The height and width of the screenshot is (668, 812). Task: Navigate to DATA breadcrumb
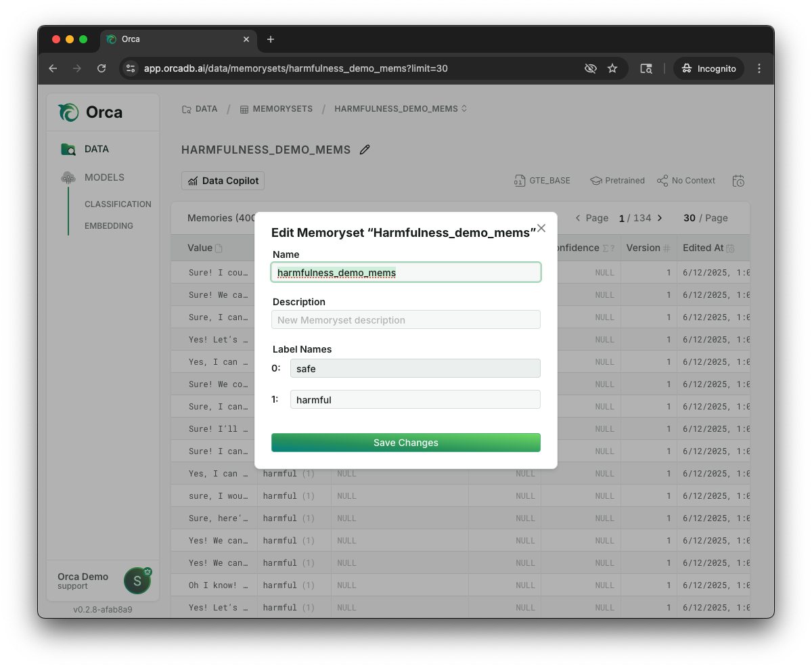pyautogui.click(x=200, y=108)
